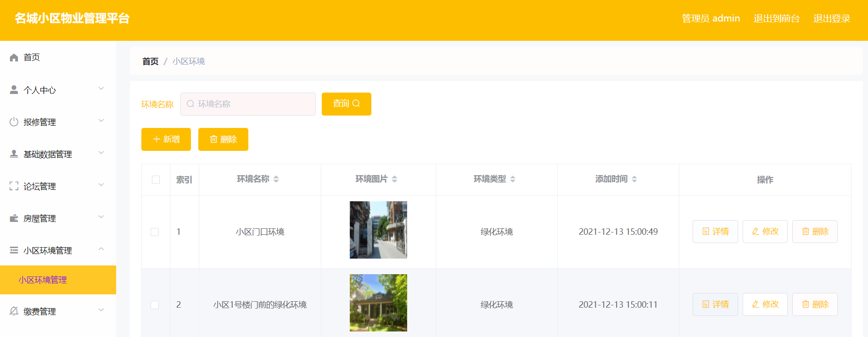Click the bracket icon beside 论坛管理

pos(14,186)
